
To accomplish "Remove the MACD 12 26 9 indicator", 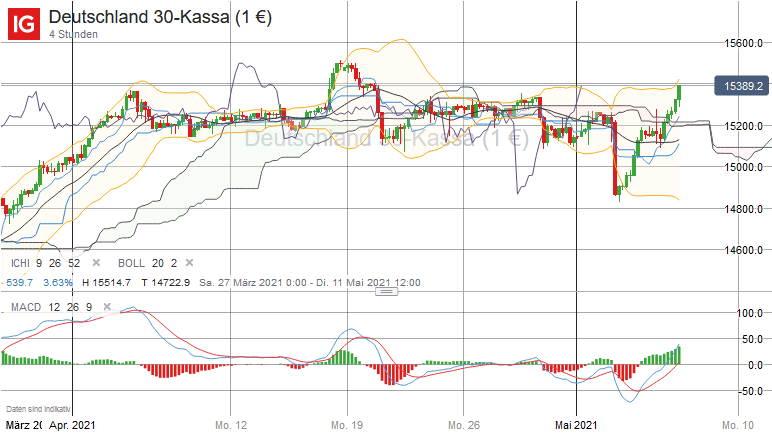I will [x=106, y=307].
